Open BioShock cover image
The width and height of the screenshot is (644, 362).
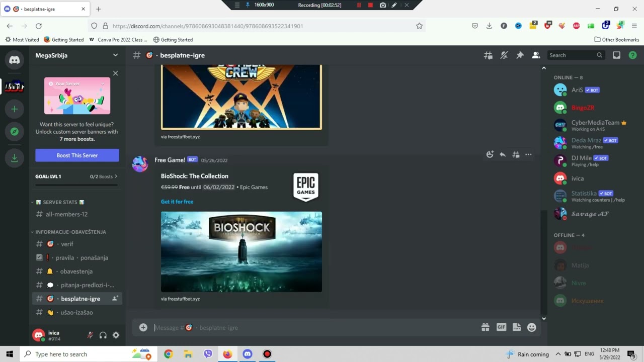click(x=242, y=252)
